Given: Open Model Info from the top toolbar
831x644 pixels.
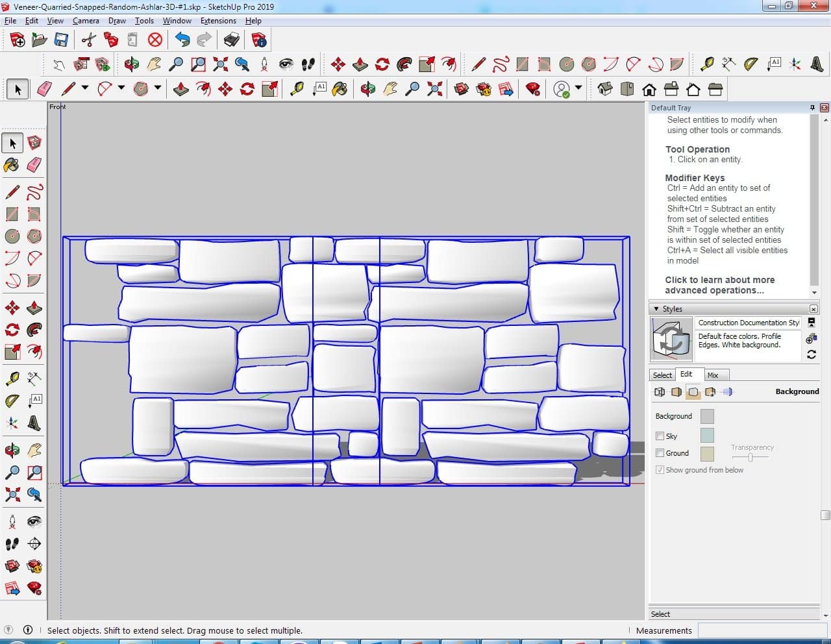Looking at the screenshot, I should (259, 40).
